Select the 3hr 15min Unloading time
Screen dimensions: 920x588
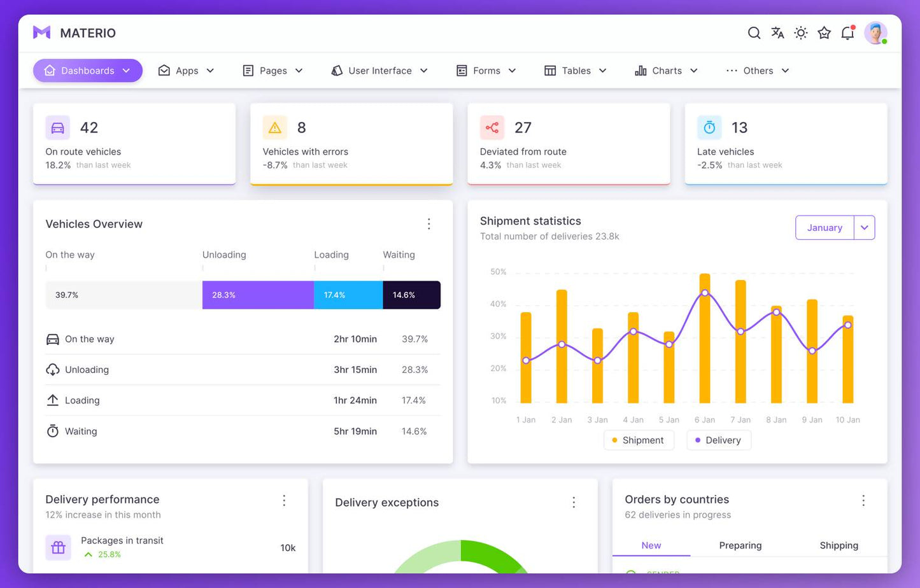355,370
